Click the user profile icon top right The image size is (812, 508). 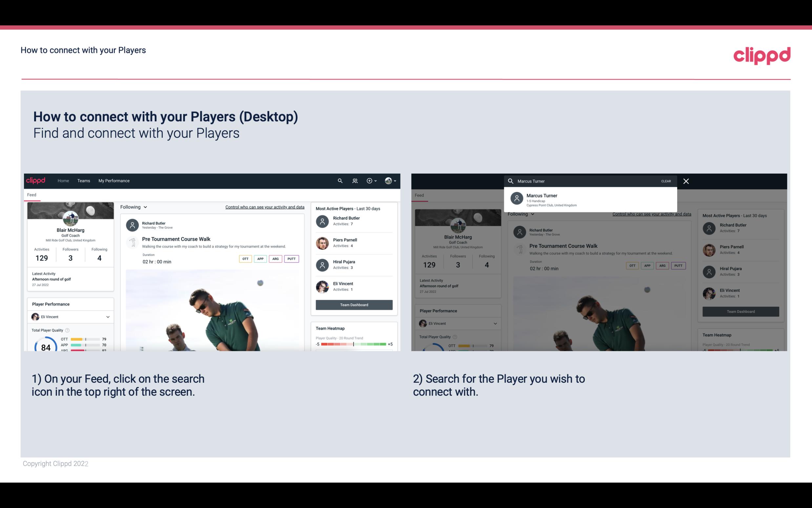pos(388,180)
